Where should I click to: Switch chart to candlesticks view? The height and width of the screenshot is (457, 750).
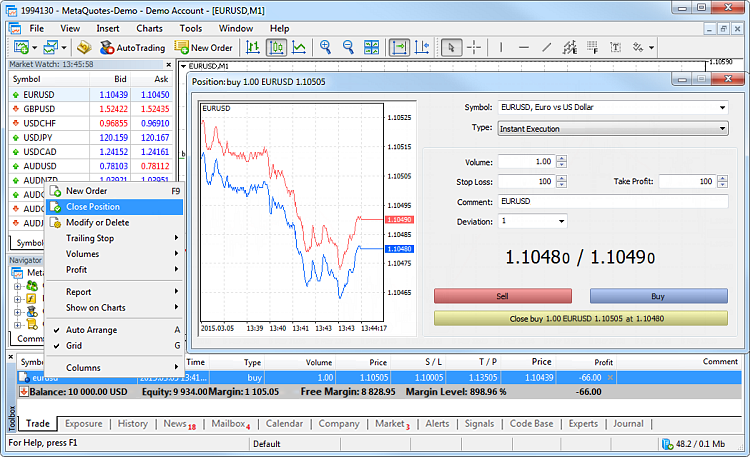(x=276, y=47)
